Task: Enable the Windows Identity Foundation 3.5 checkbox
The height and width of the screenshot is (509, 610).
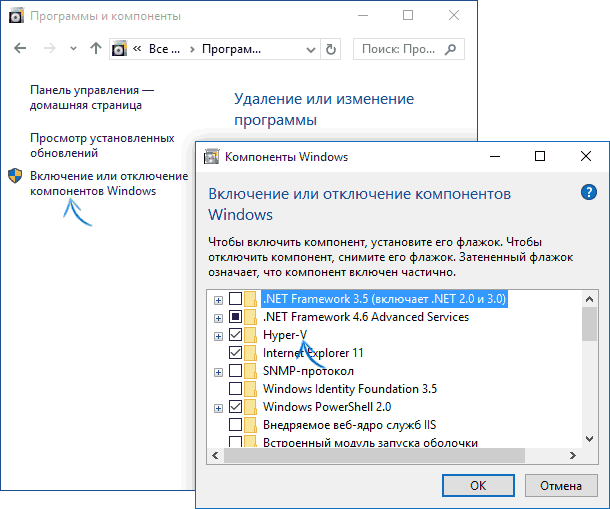Action: [x=235, y=388]
